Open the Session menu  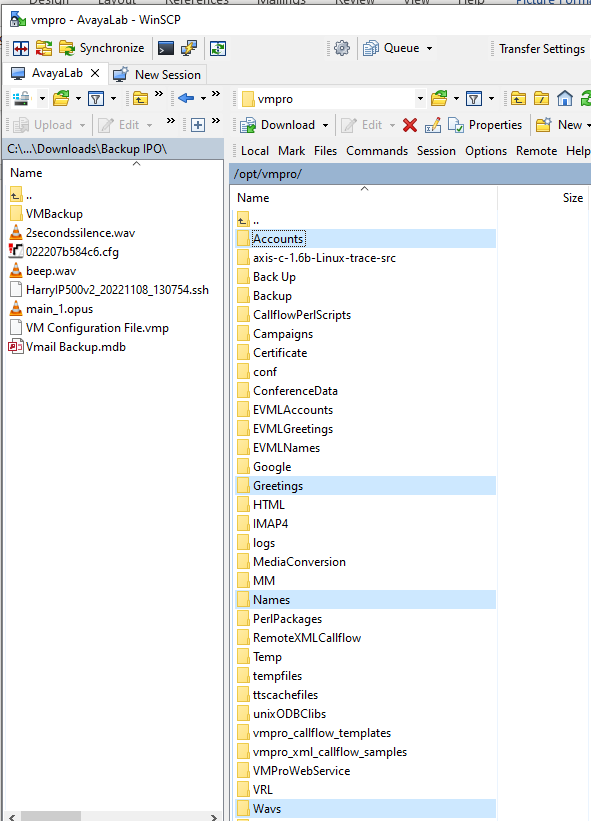coord(436,151)
